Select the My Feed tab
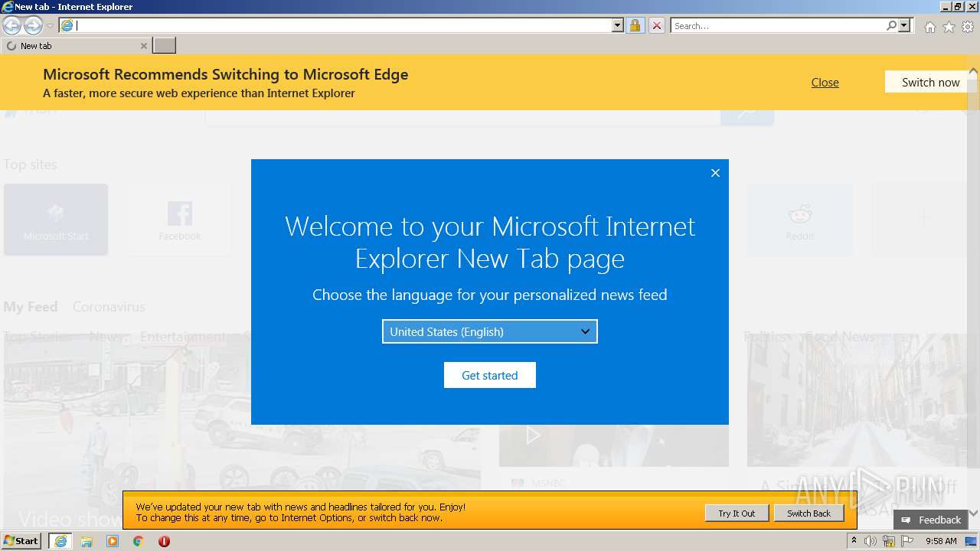The image size is (980, 551). 31,307
